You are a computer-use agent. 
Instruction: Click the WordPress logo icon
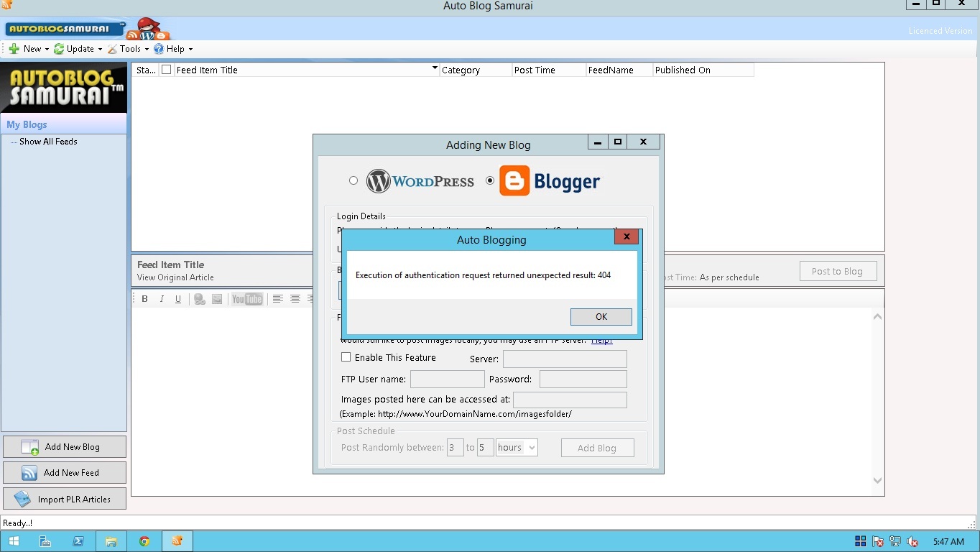tap(378, 181)
